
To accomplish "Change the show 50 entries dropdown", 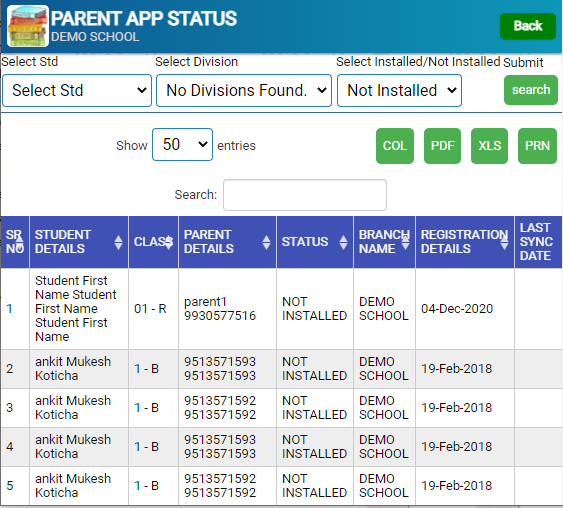I will (x=182, y=145).
